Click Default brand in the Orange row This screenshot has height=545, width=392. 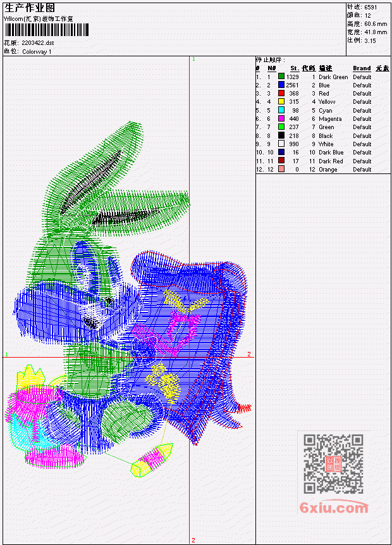coord(362,170)
